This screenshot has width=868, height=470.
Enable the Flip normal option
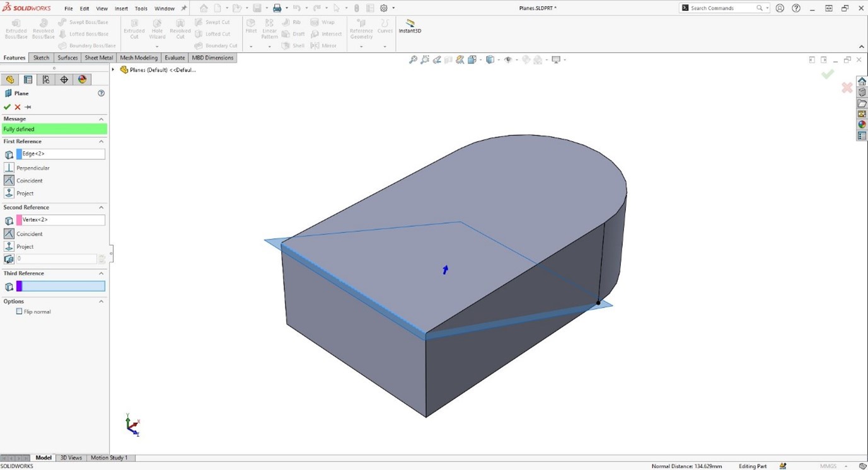[x=19, y=311]
